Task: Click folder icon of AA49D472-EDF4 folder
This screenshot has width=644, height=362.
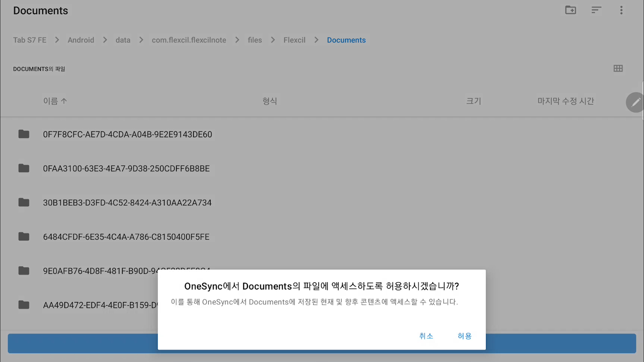Action: [24, 305]
